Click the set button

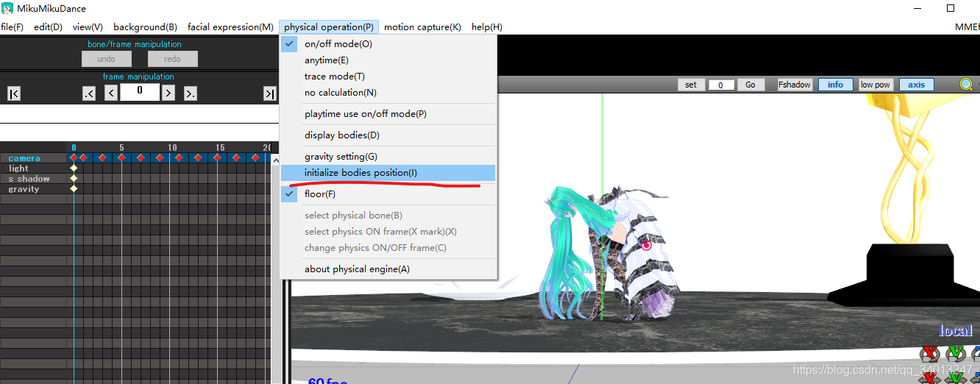(x=691, y=85)
